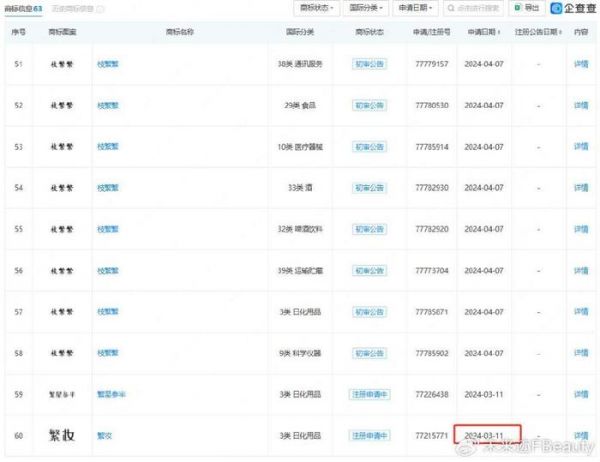The image size is (600, 462).
Task: Click the 企查查 logo icon
Action: tap(570, 8)
